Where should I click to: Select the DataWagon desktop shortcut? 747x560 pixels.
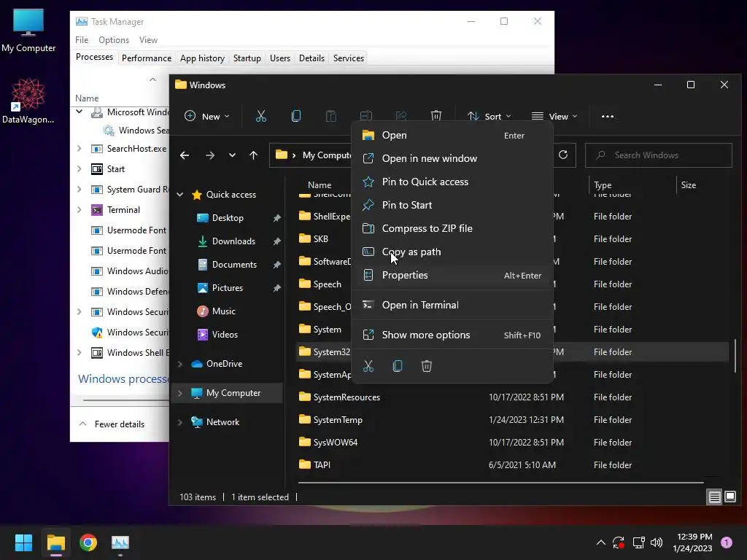coord(28,101)
